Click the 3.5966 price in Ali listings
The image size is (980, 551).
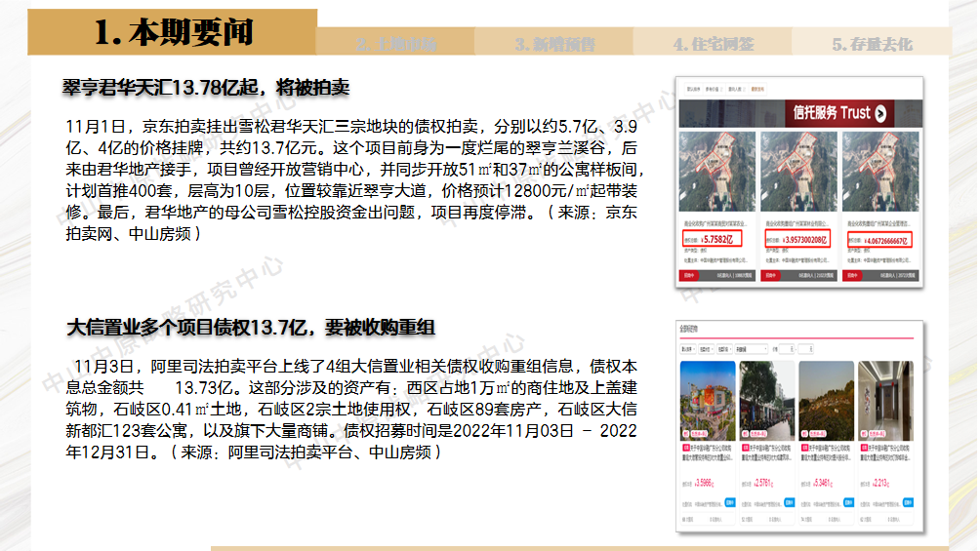click(x=704, y=483)
